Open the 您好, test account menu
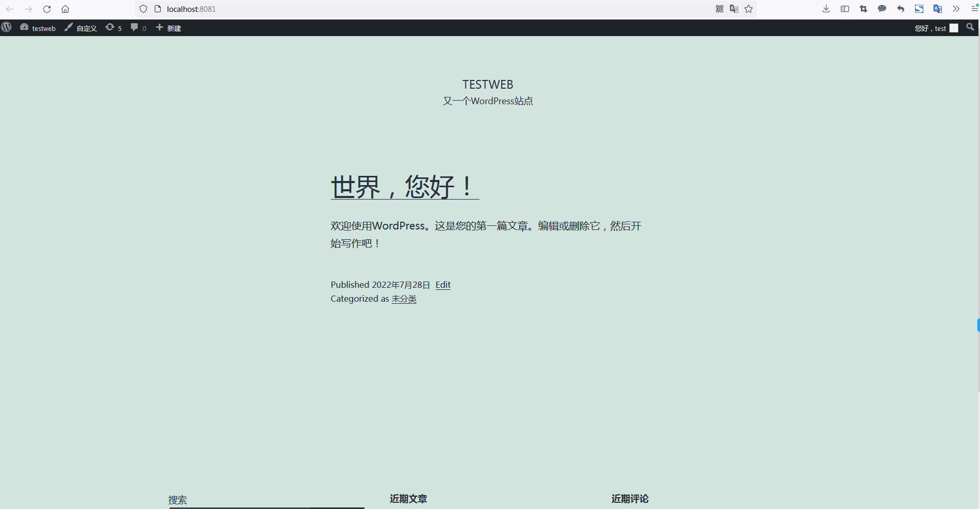Image resolution: width=980 pixels, height=509 pixels. (x=931, y=28)
